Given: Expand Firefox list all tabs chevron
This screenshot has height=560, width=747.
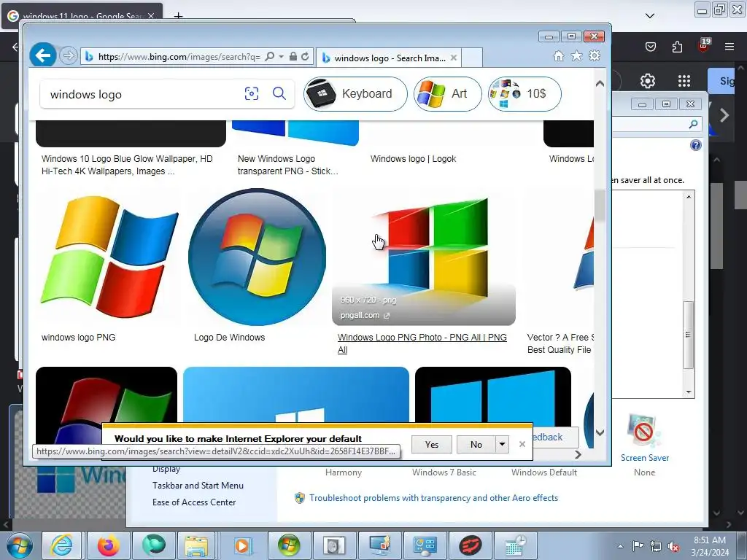Looking at the screenshot, I should pos(650,16).
